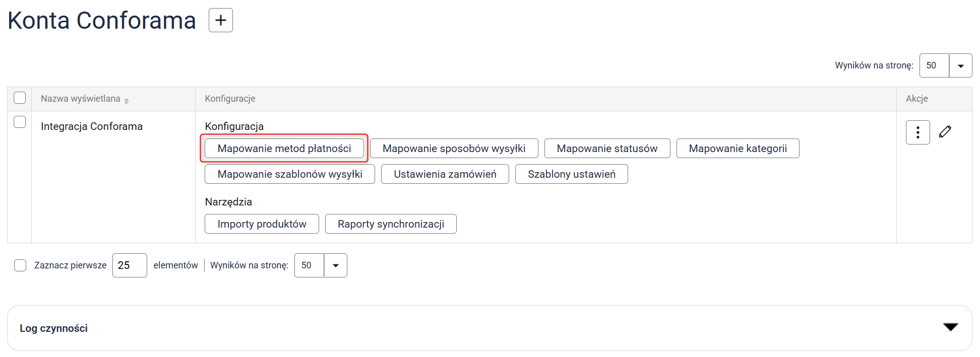Click Mapowanie statusów button

(x=607, y=149)
